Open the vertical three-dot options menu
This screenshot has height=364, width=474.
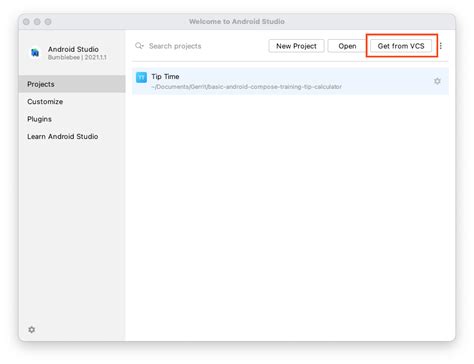[441, 46]
